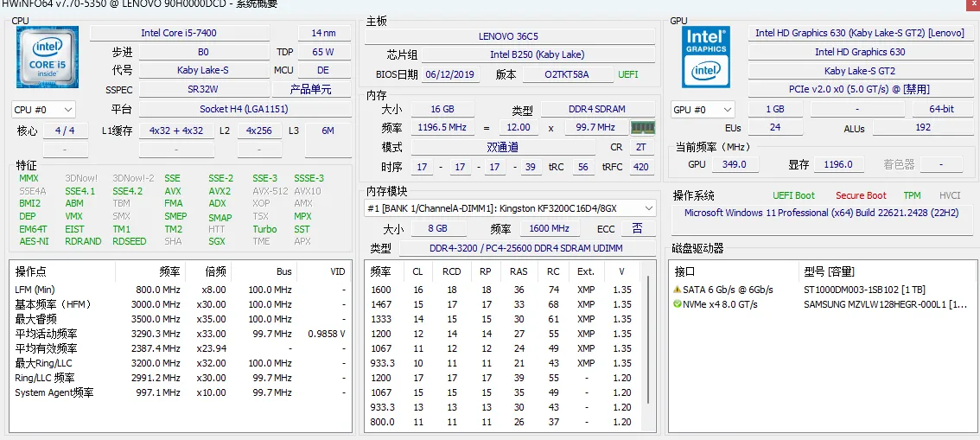Click the NVMe green check icon
Screen dimensions: 980x440
tap(678, 304)
